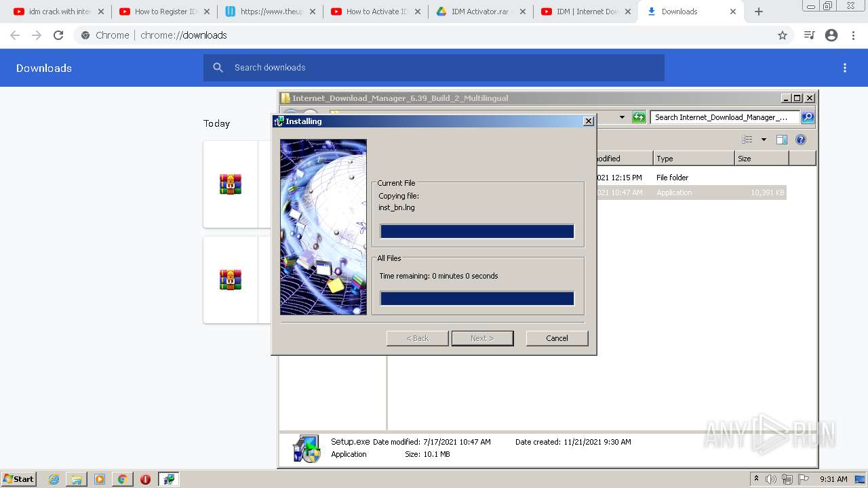The image size is (868, 488).
Task: Refresh the Explorer folder view
Action: pyautogui.click(x=639, y=117)
